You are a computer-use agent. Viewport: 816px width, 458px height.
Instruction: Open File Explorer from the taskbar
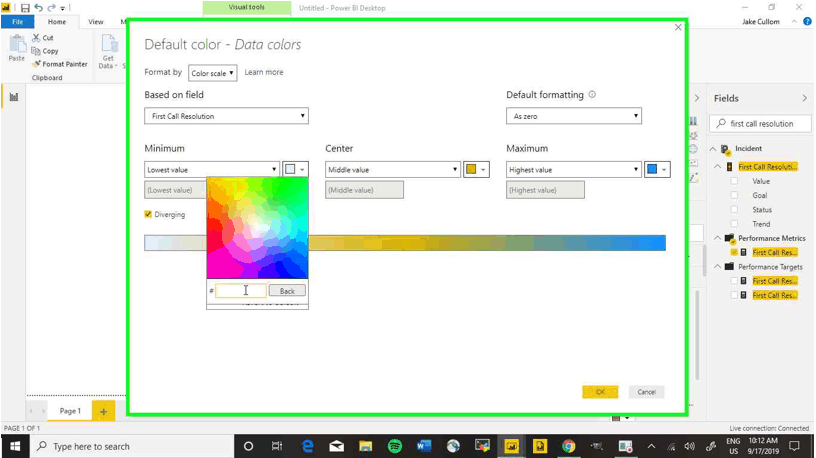point(365,446)
